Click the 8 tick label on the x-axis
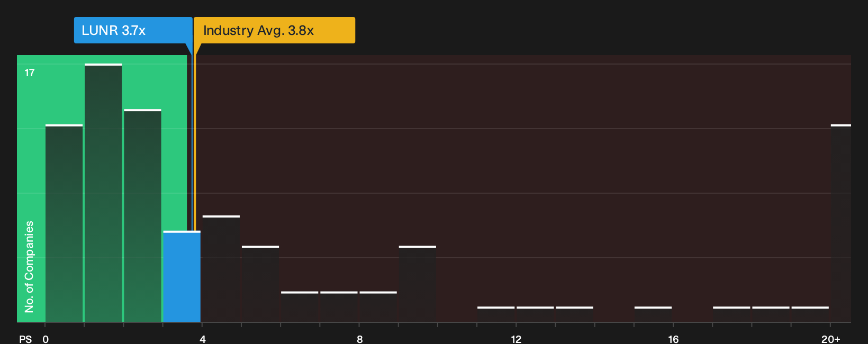Image resolution: width=868 pixels, height=344 pixels. 360,339
